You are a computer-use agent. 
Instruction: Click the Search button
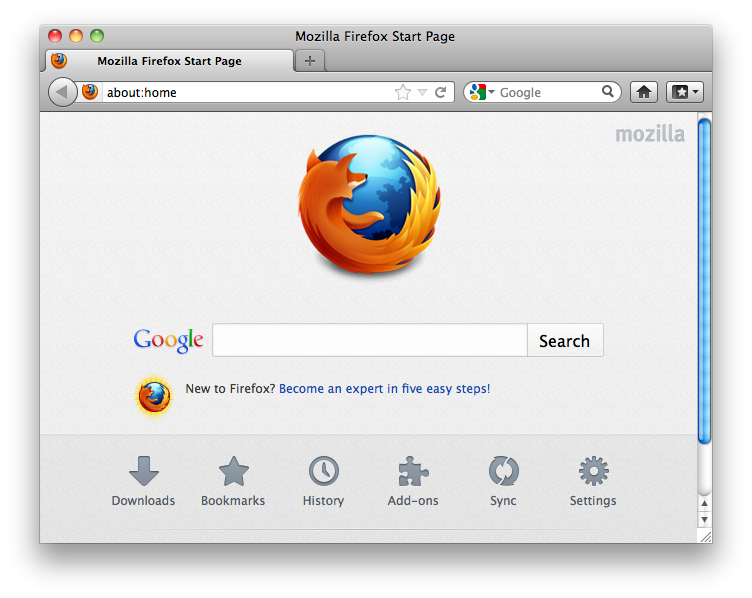(x=565, y=340)
